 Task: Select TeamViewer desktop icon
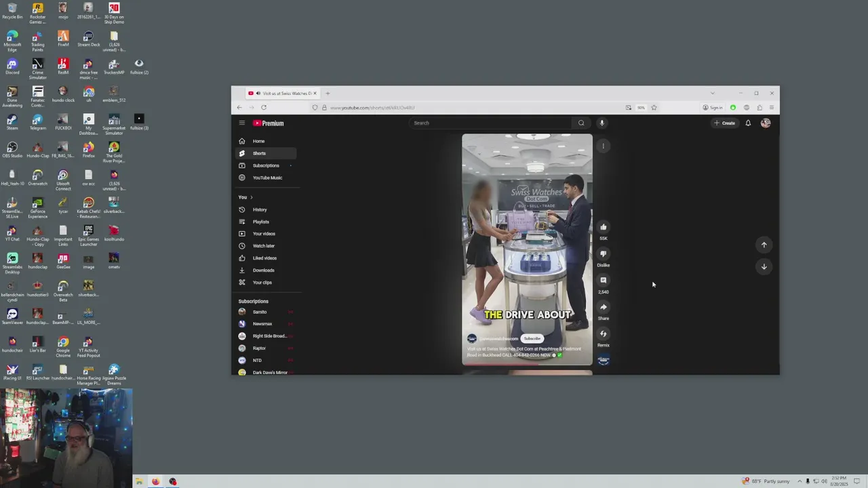[x=12, y=317]
